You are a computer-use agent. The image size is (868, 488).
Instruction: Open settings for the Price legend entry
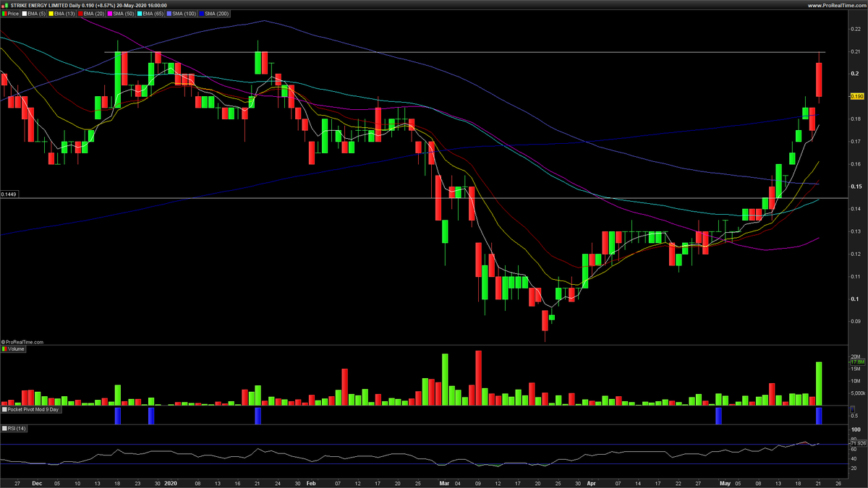click(12, 14)
